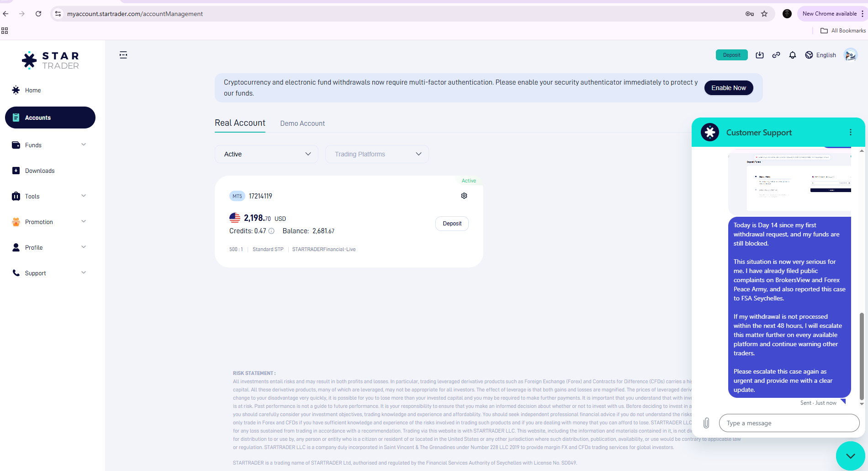Minimize the chat widget with chevron button
The height and width of the screenshot is (471, 868).
[851, 456]
